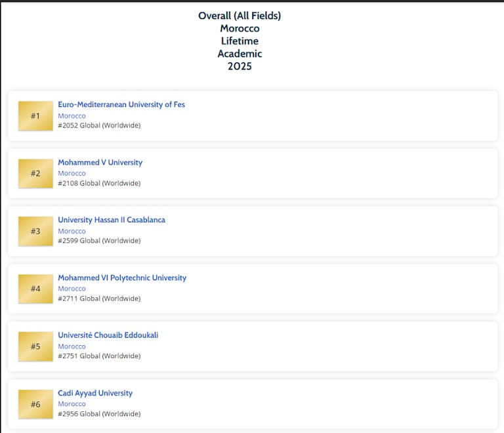Click Morocco link under Université Chouaib Eddoukali

[x=72, y=346]
